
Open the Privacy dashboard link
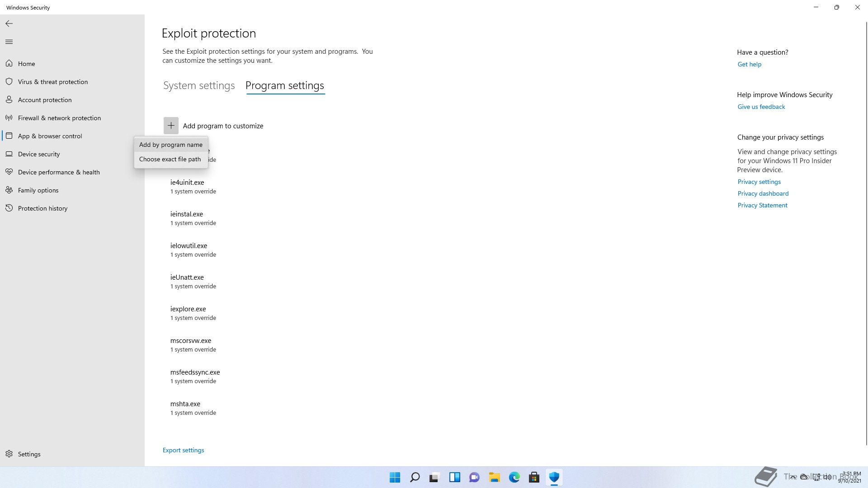point(763,193)
